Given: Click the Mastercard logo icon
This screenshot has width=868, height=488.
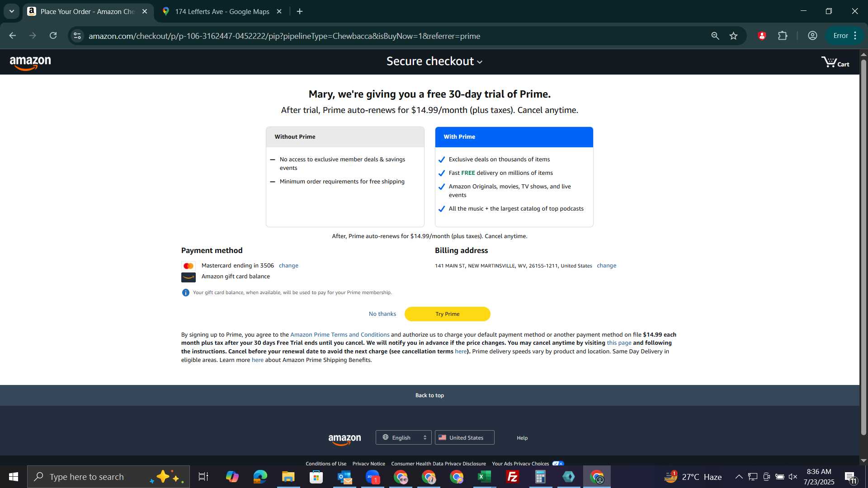Looking at the screenshot, I should coord(188,266).
